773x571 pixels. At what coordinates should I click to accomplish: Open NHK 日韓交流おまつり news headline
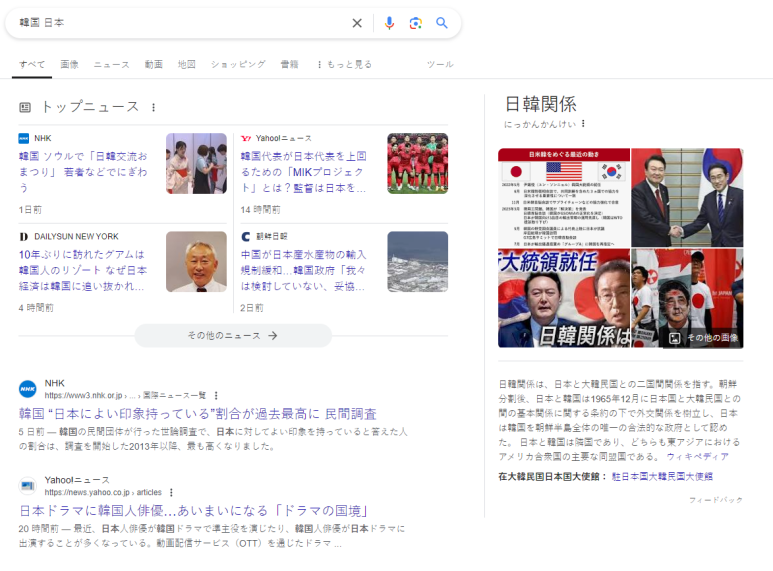tap(83, 172)
